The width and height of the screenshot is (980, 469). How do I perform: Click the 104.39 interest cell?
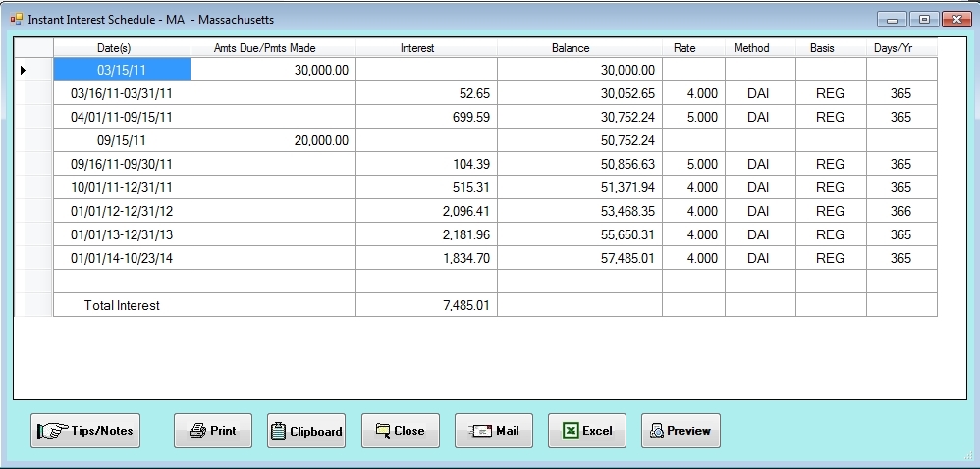[x=426, y=164]
